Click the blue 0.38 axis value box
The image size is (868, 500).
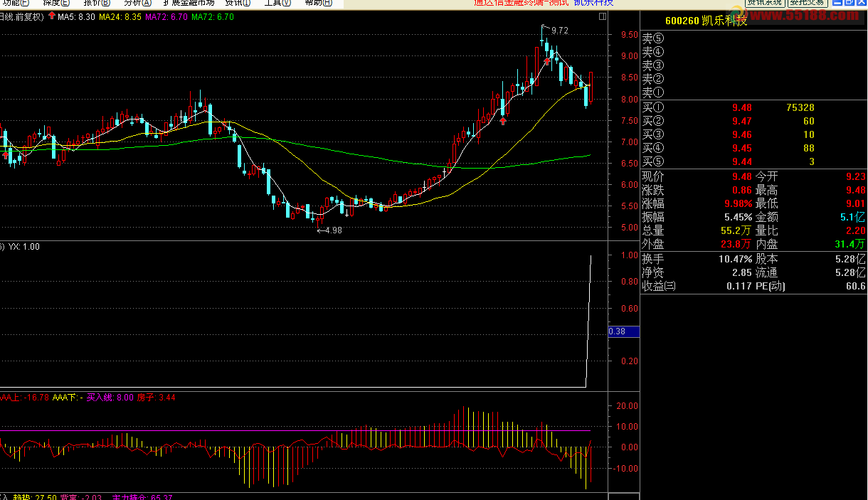pos(624,331)
